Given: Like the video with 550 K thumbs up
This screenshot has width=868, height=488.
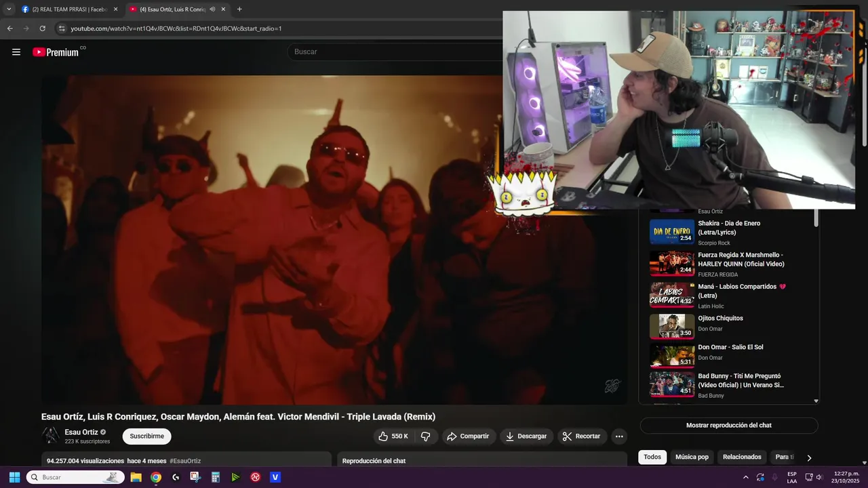Looking at the screenshot, I should 393,436.
